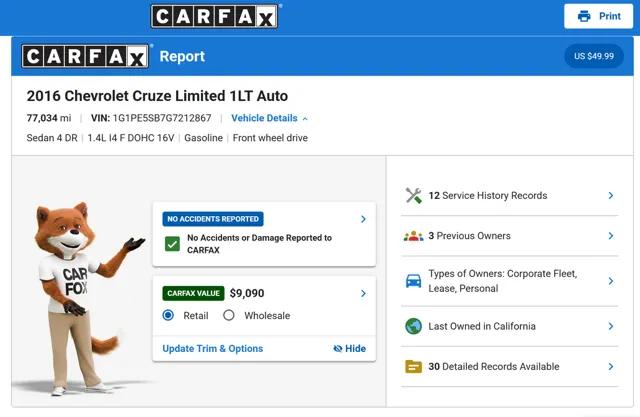Click the previous owners people icon
The height and width of the screenshot is (417, 640).
(x=413, y=236)
